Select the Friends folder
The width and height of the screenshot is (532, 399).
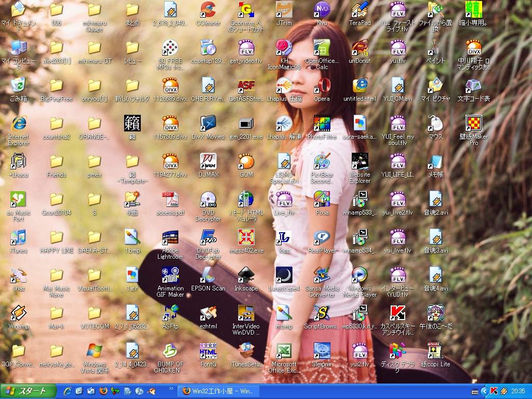56,162
